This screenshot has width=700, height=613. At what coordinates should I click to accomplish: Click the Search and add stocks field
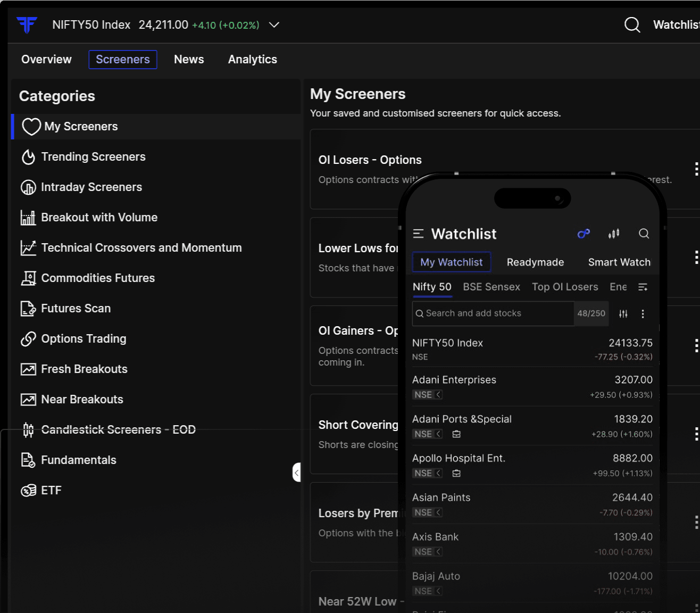tap(493, 314)
